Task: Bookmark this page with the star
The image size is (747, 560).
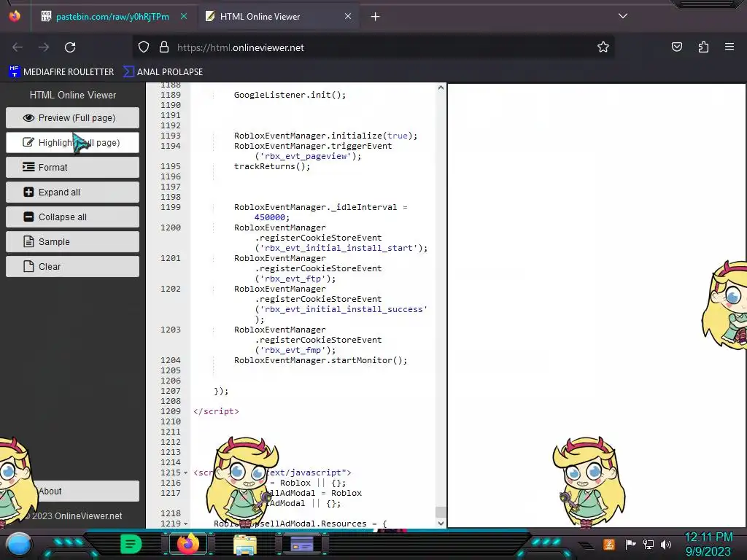Action: tap(603, 47)
